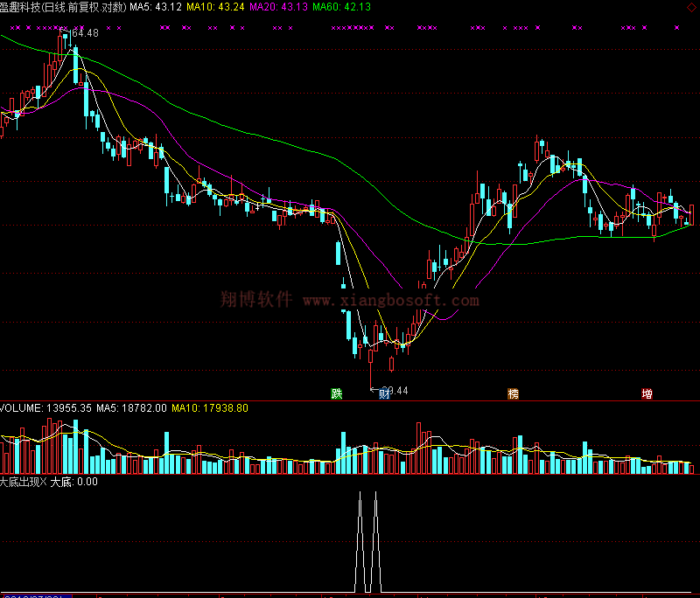
Task: Click the VOLUME: 13955.35 label
Action: (x=46, y=408)
